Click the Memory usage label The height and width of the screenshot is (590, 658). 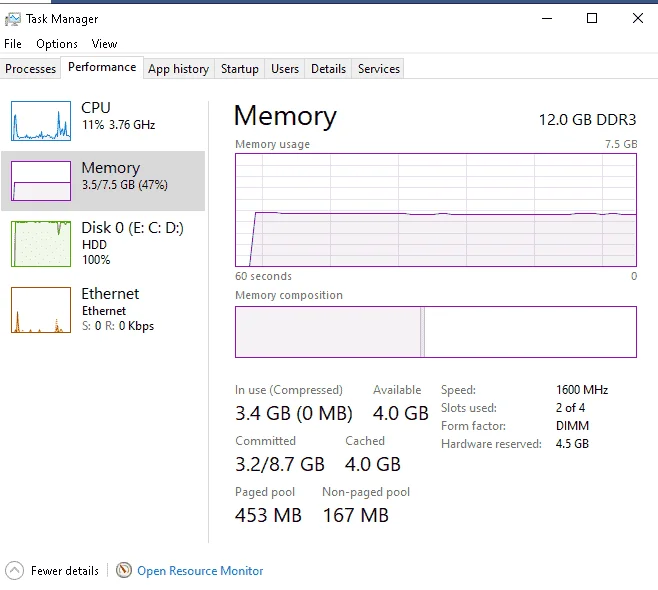(x=272, y=144)
